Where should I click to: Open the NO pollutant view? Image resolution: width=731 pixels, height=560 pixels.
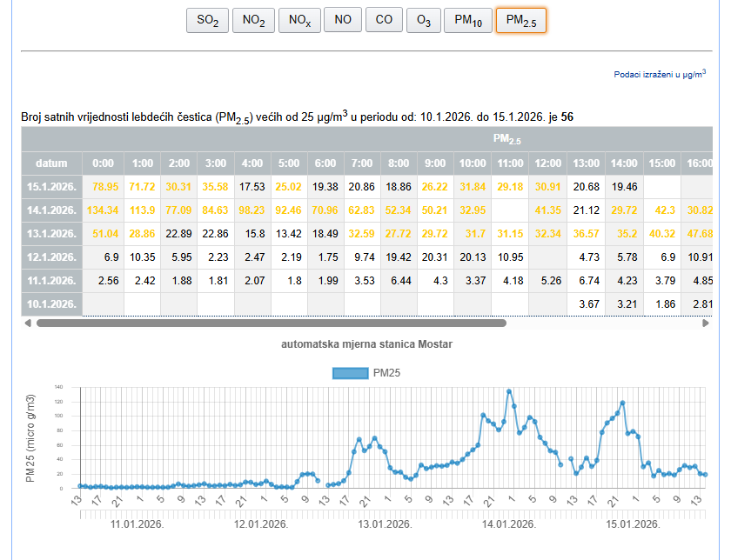point(343,20)
